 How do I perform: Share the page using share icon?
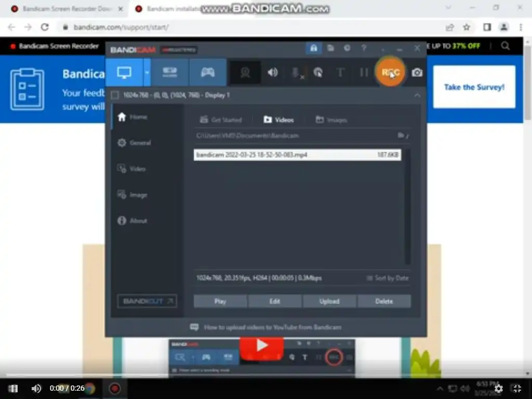click(450, 27)
